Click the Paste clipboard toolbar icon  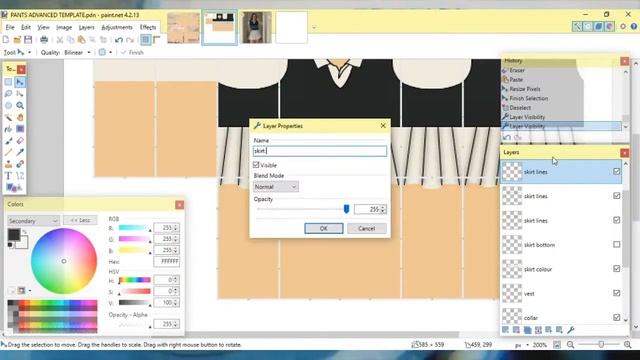[81, 40]
